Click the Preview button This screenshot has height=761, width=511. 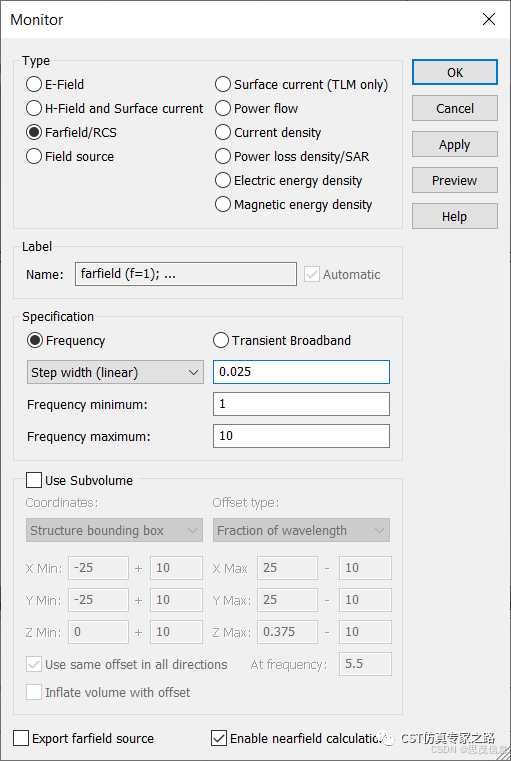[455, 181]
